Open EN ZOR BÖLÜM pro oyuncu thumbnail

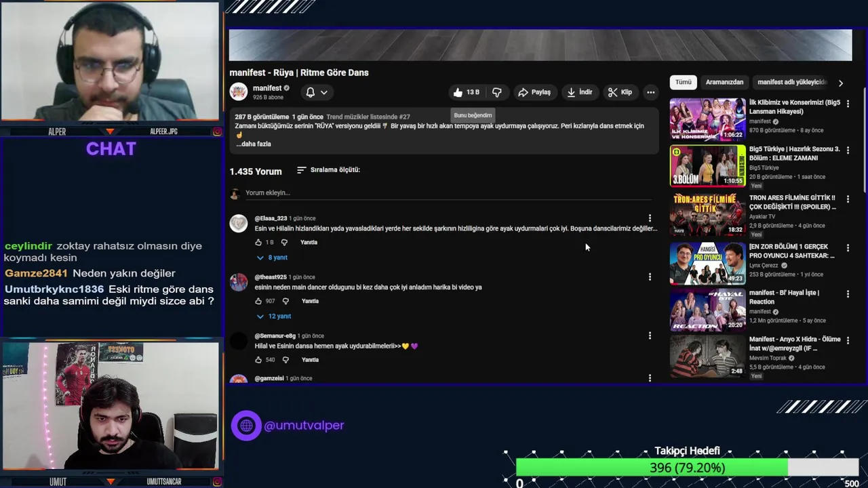707,263
